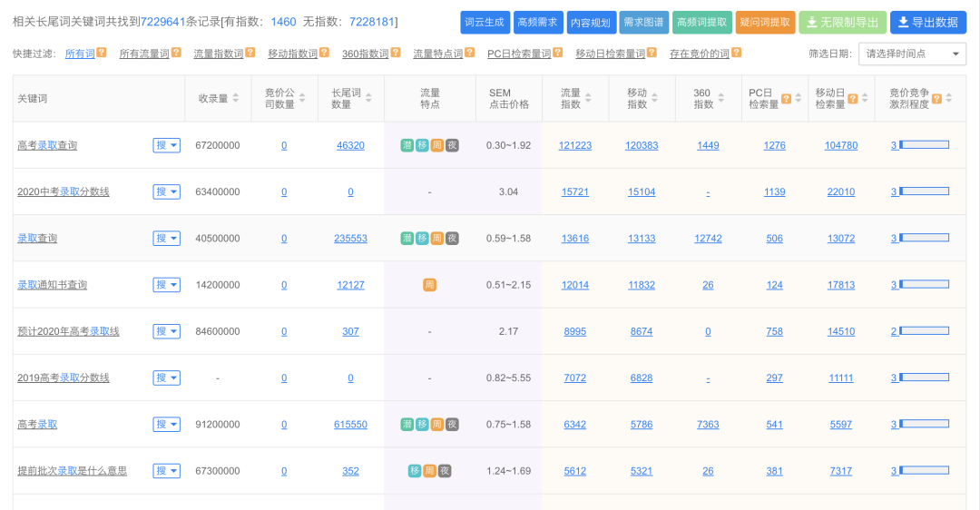Click 360指数 value 12742

pyautogui.click(x=708, y=238)
